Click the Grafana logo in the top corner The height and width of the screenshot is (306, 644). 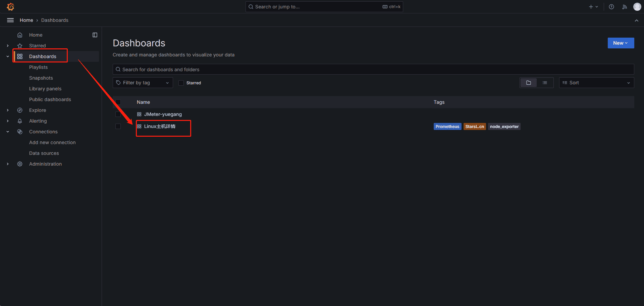pos(10,6)
